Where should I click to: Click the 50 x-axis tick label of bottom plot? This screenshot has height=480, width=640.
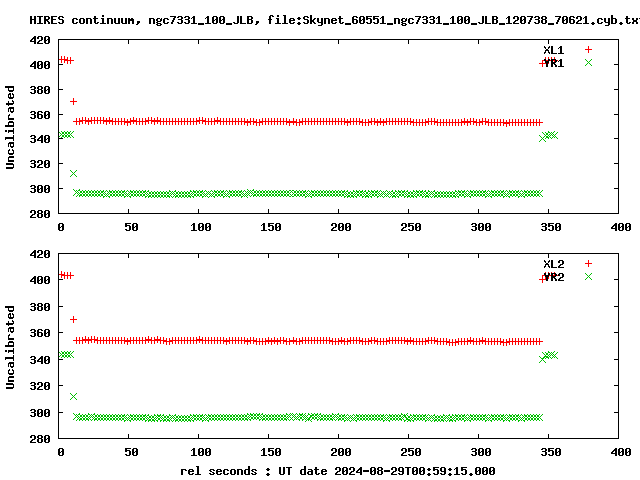(x=131, y=452)
